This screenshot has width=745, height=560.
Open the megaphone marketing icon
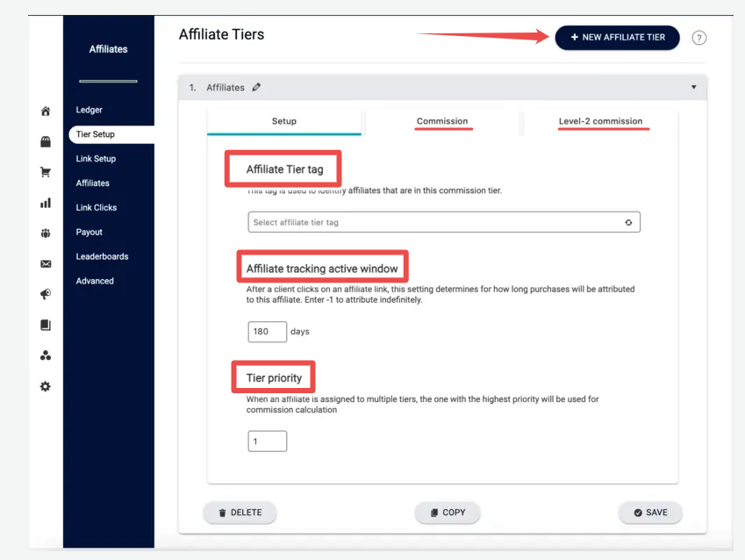(46, 294)
